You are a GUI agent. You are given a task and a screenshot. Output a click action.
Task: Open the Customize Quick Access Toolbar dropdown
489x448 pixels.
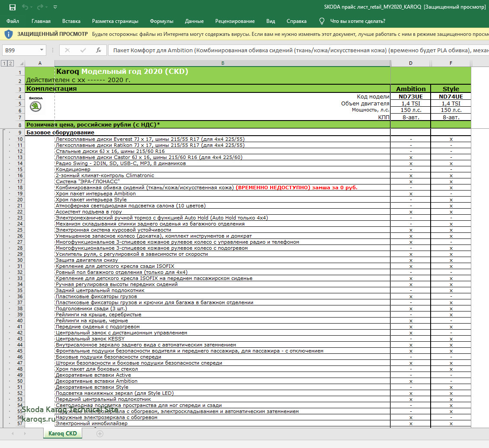click(x=55, y=7)
